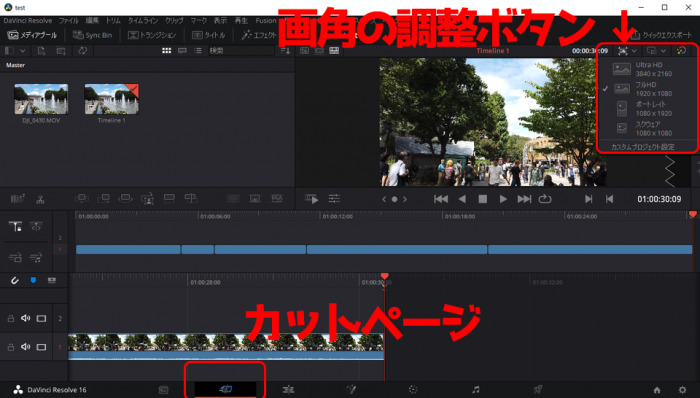This screenshot has height=398, width=700.
Task: Select timeline viewer mode
Action: (x=334, y=51)
